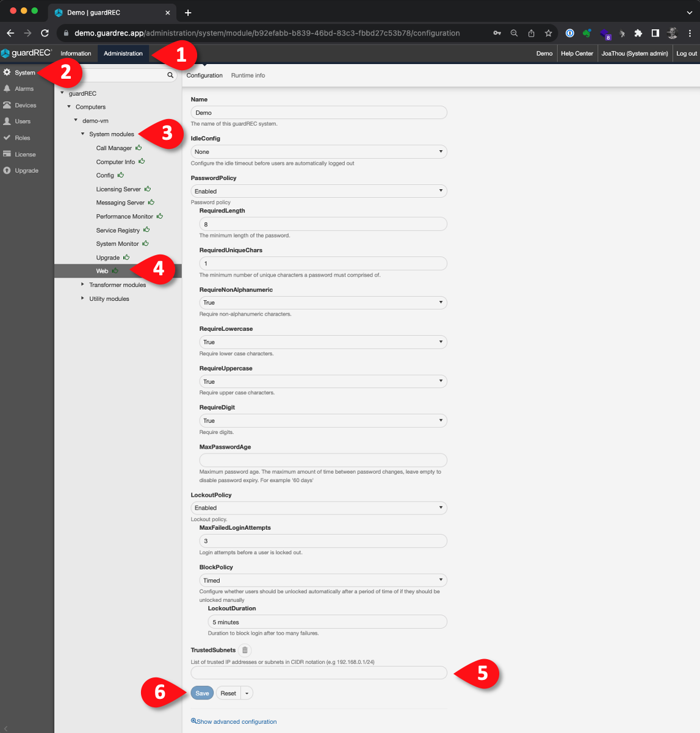Bookmark page with star icon
Viewport: 700px width, 733px height.
point(548,33)
